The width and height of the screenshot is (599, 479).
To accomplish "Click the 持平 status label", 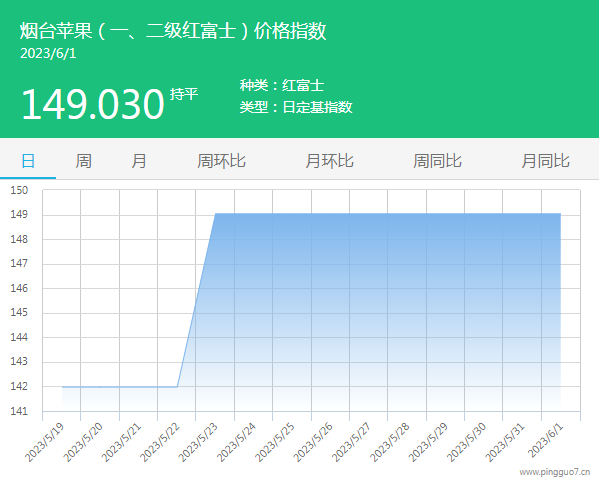I will click(184, 94).
